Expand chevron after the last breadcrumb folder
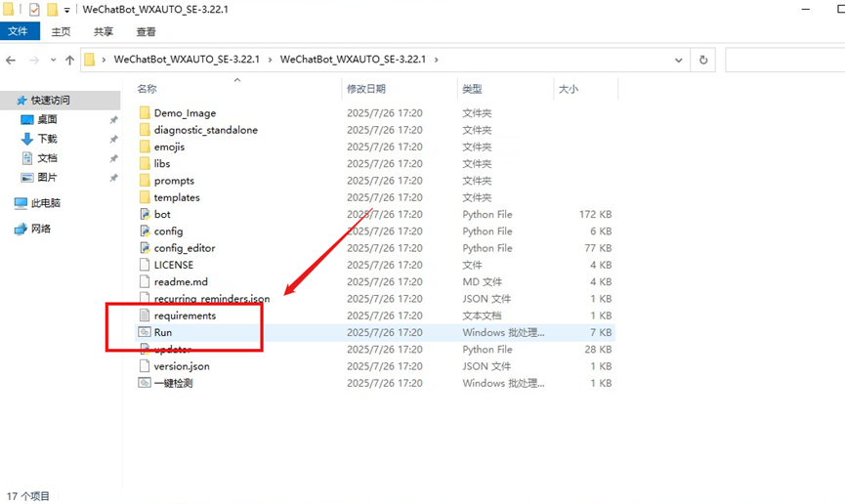845x504 pixels. point(436,60)
